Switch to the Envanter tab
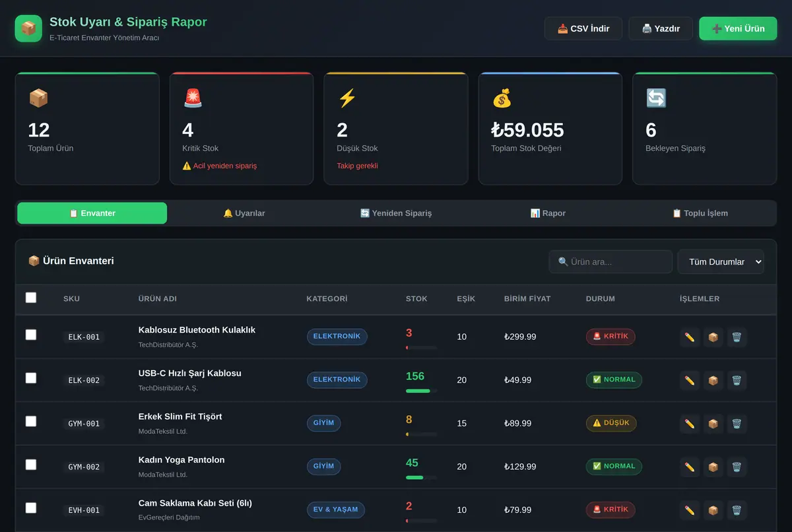The image size is (792, 532). click(92, 213)
